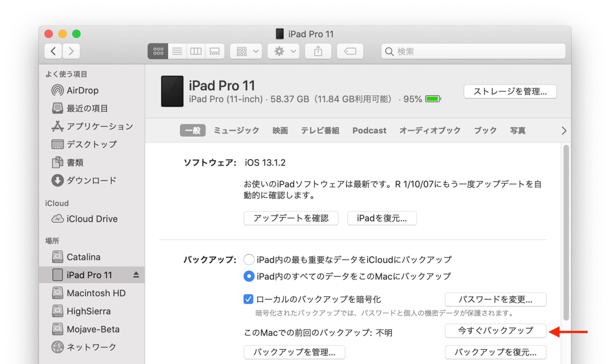Click the iPad icon in title bar
Screen dimensions: 610x364
[280, 34]
